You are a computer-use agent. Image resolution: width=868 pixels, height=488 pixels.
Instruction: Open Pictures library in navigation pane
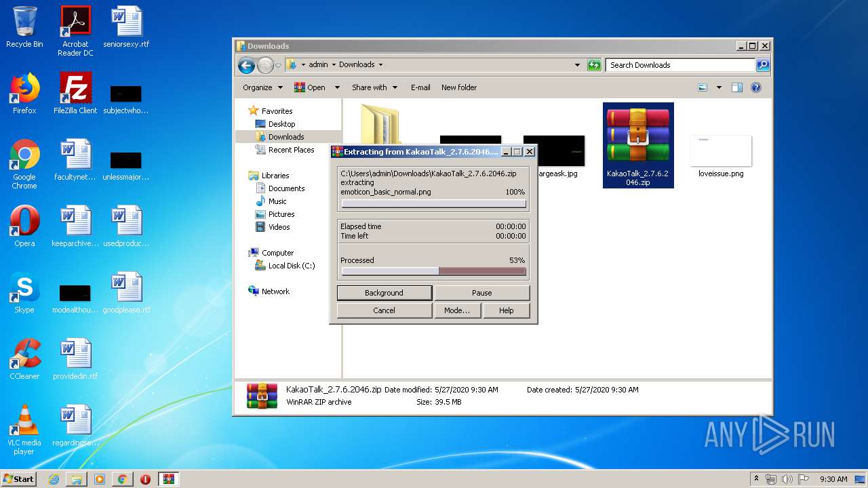(281, 214)
